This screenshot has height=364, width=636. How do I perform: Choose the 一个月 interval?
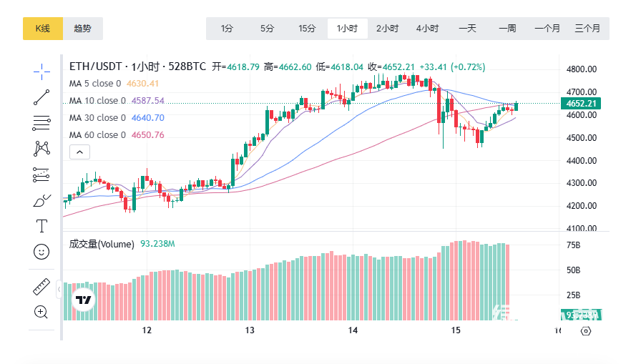click(547, 29)
